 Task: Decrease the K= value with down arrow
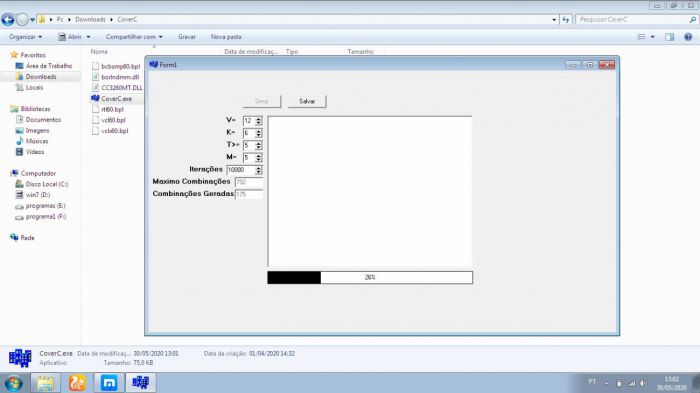tap(258, 135)
